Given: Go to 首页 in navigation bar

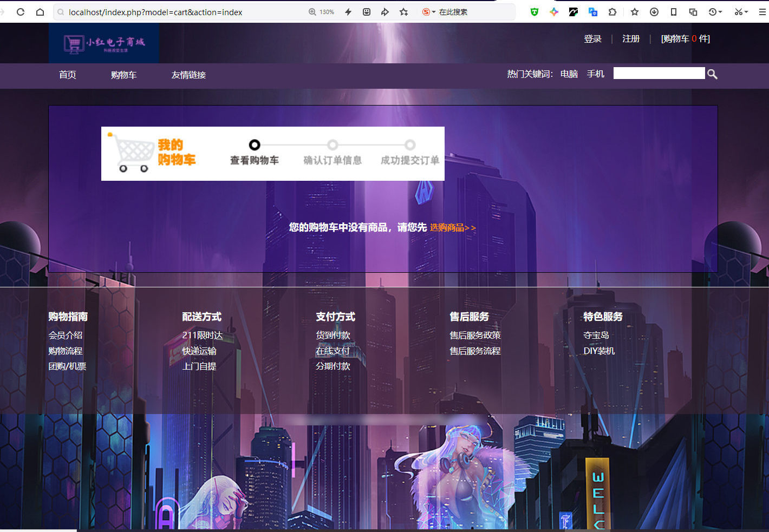Looking at the screenshot, I should coord(68,75).
